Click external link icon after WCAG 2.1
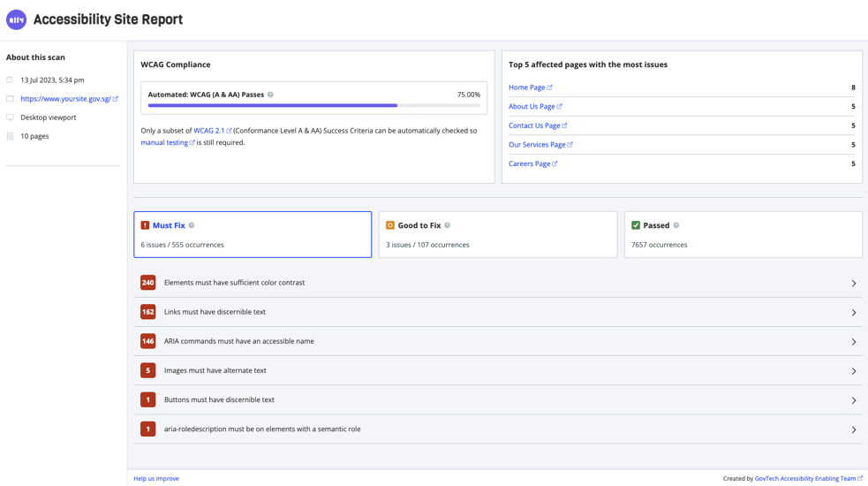 coord(230,131)
